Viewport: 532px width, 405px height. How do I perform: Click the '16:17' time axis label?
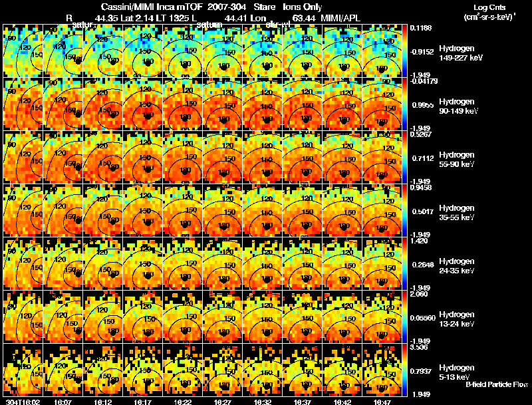142,402
